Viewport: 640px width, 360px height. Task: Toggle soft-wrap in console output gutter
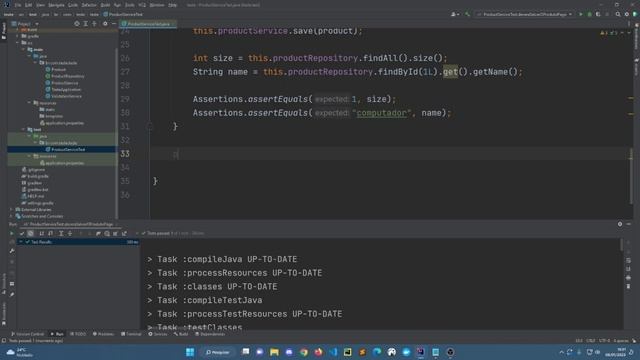click(628, 260)
